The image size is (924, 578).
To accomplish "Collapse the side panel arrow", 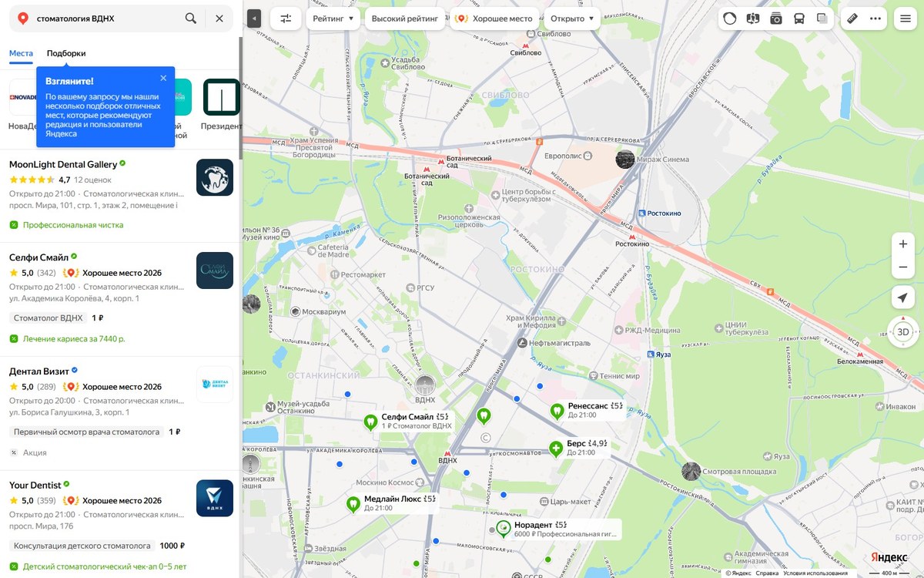I will pyautogui.click(x=255, y=18).
